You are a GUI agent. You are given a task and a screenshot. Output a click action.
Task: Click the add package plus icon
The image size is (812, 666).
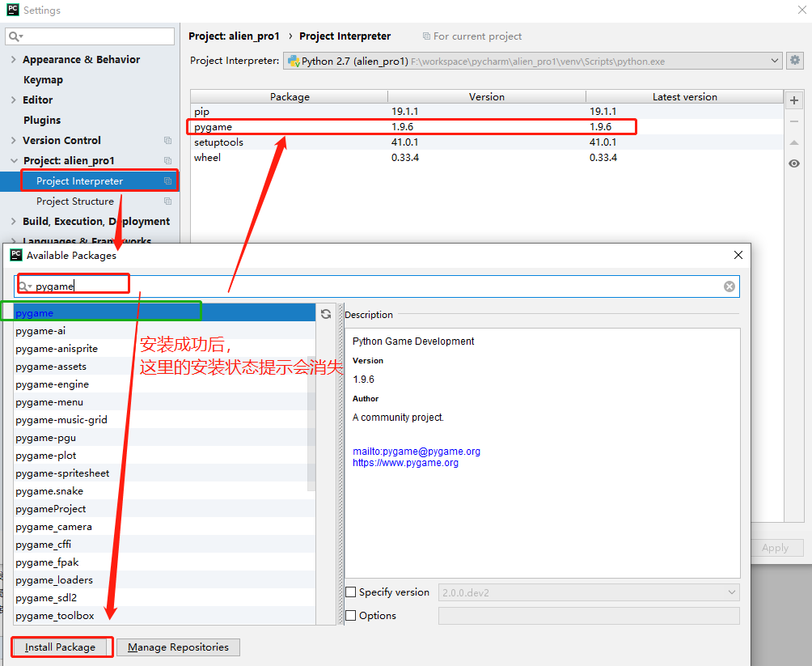[794, 100]
